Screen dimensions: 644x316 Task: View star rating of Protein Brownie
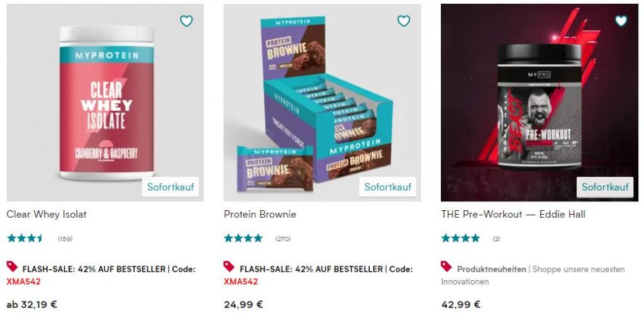click(243, 239)
